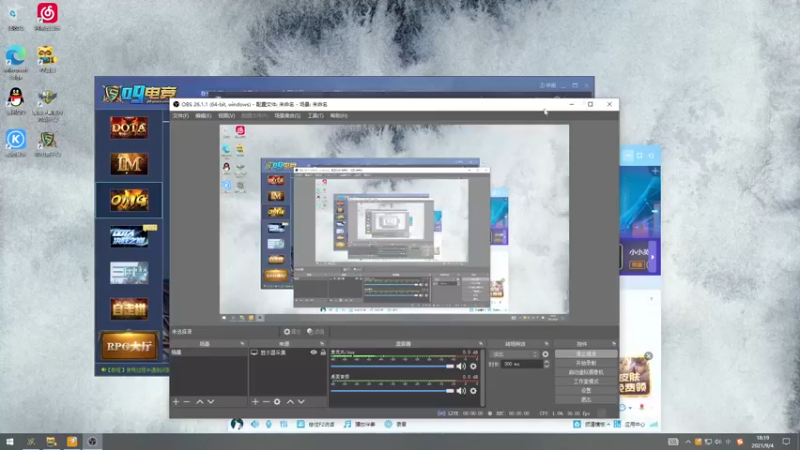Open the Windows Start menu

(10, 442)
